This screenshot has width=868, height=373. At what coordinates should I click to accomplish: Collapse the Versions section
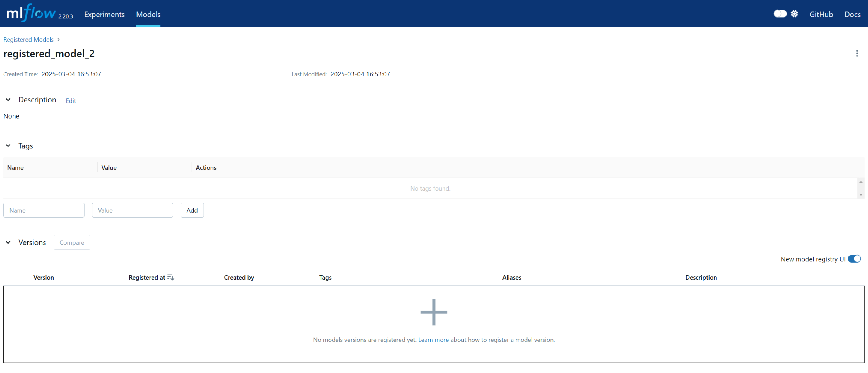pos(8,242)
